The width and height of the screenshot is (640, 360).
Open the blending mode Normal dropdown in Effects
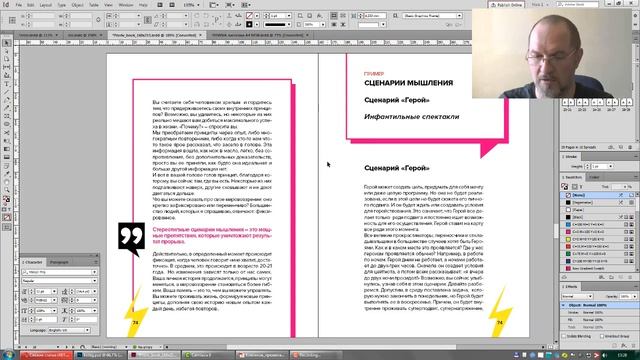(590, 296)
